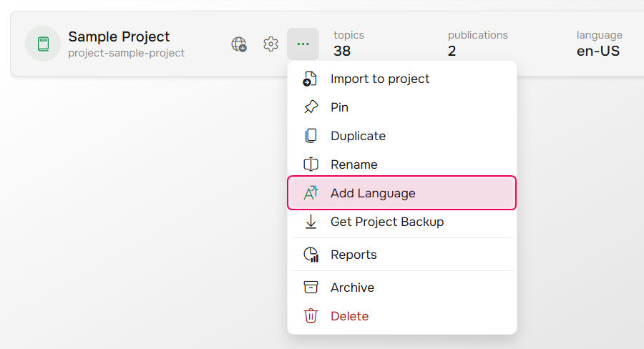Click the Duplicate copy icon
The image size is (644, 349).
pos(311,136)
